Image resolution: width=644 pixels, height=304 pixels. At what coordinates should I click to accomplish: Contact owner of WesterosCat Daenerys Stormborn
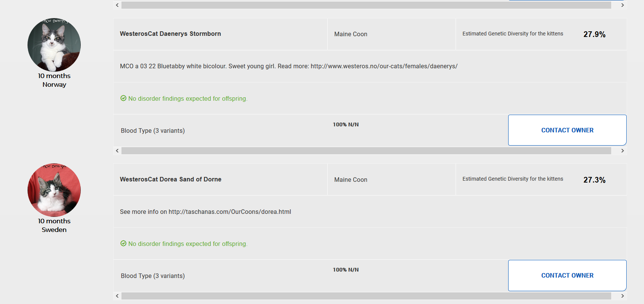pyautogui.click(x=567, y=130)
